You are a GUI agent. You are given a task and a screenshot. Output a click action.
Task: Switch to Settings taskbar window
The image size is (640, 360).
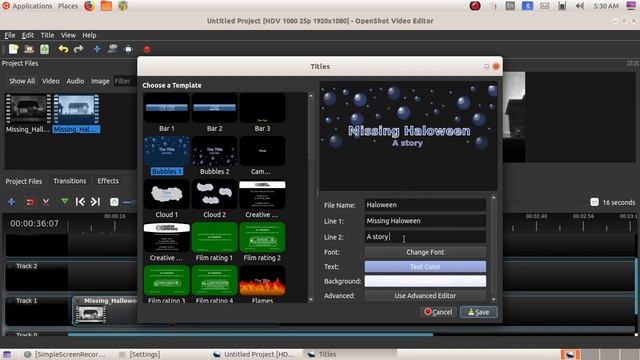tap(140, 354)
